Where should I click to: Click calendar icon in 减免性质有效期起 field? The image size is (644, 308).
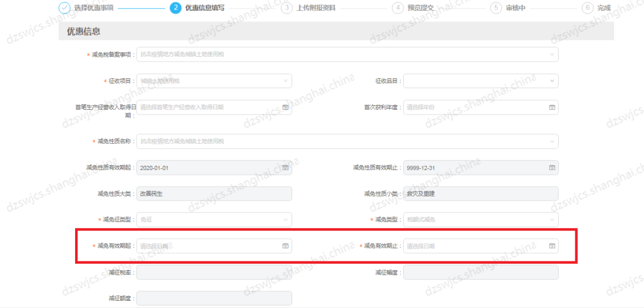pyautogui.click(x=285, y=168)
